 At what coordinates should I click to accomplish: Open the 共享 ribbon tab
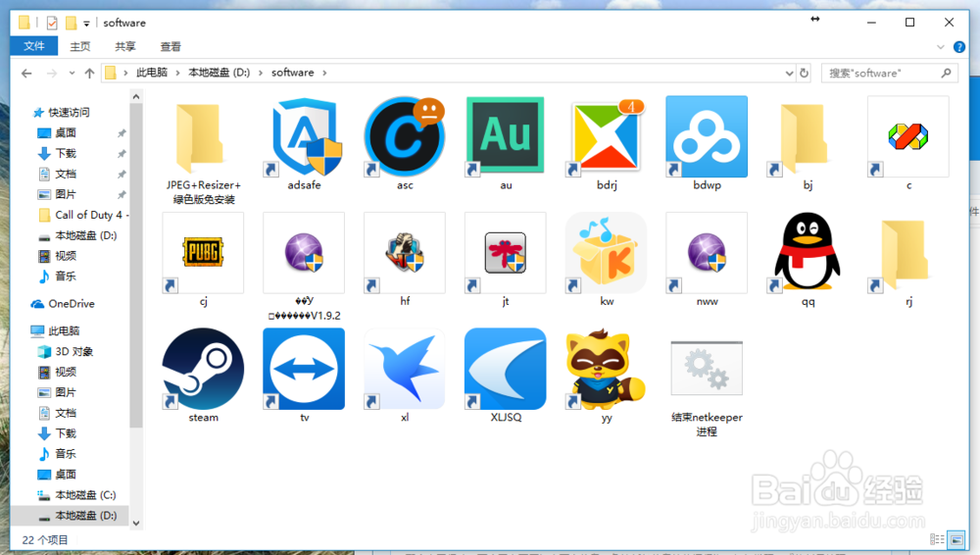click(125, 46)
